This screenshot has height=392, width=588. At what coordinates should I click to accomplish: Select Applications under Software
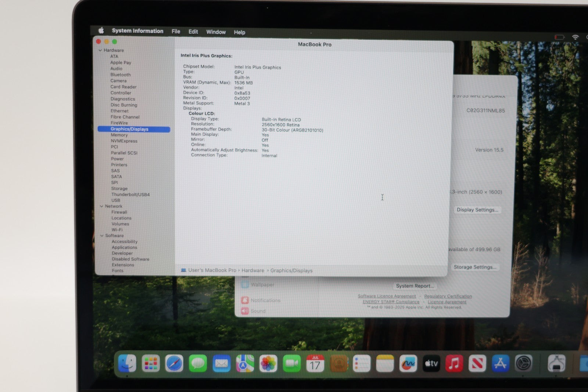[125, 247]
